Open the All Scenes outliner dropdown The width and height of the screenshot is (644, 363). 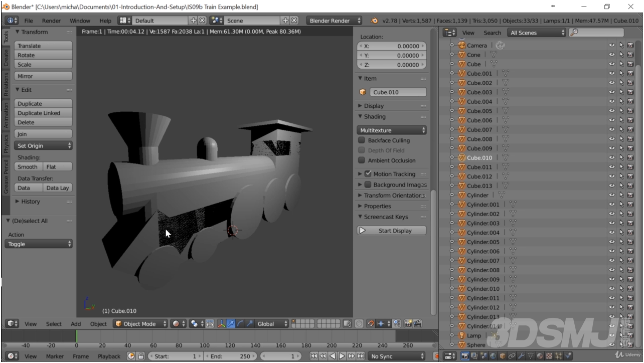point(537,33)
